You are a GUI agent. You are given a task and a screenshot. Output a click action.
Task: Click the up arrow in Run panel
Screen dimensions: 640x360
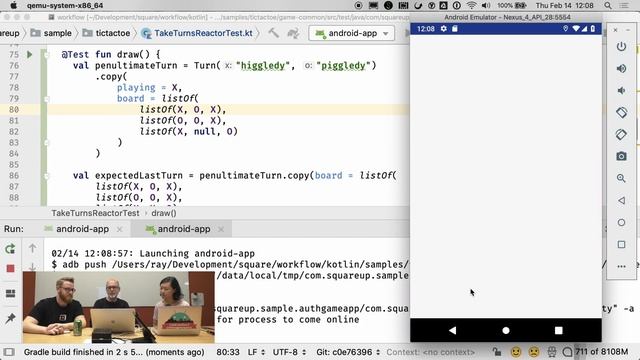coord(32,248)
